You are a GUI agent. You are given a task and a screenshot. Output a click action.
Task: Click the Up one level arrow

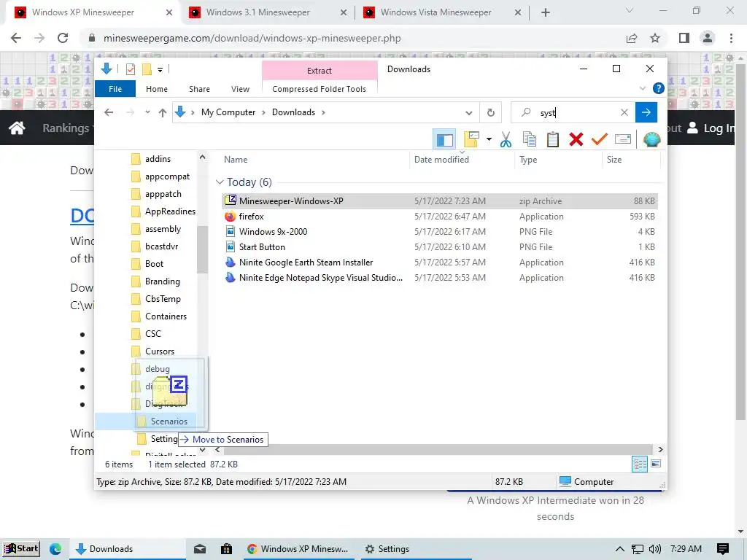163,113
